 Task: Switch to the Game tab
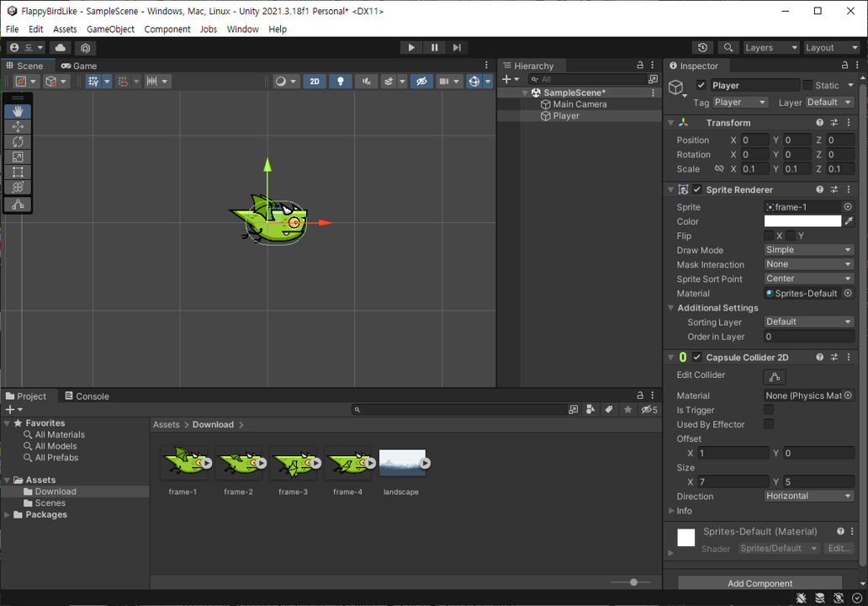[x=79, y=66]
